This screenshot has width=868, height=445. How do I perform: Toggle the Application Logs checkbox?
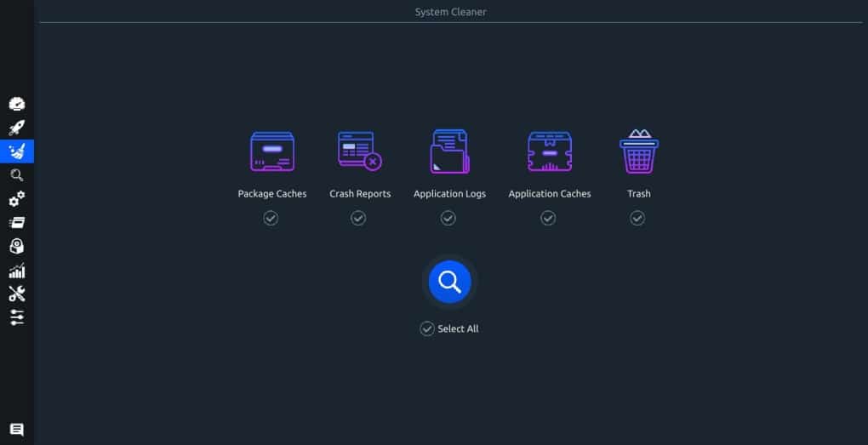click(x=448, y=219)
